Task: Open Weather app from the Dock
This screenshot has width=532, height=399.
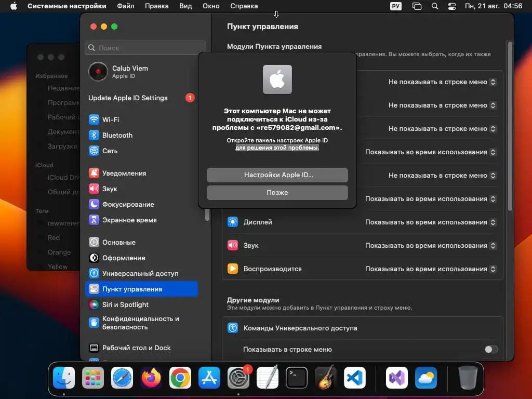Action: click(x=426, y=378)
